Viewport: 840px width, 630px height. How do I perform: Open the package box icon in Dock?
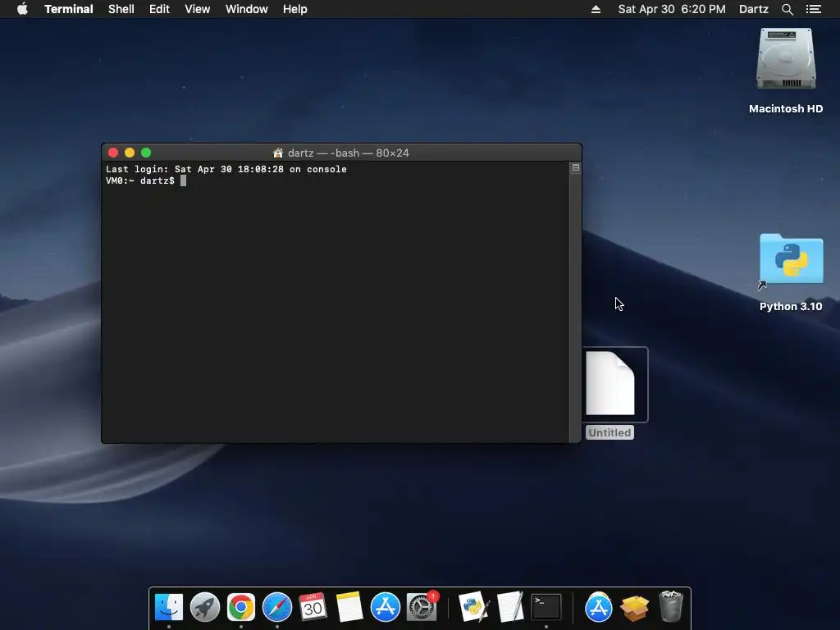tap(634, 608)
